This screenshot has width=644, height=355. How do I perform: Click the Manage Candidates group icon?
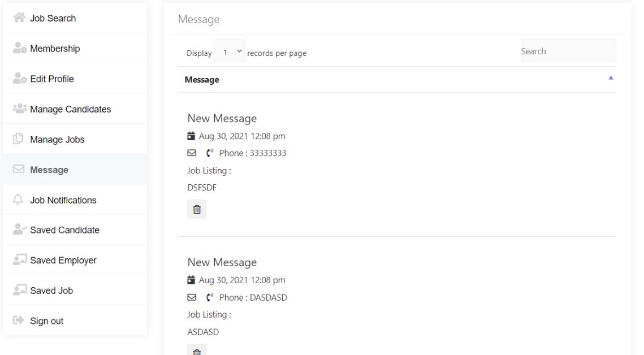tap(20, 109)
